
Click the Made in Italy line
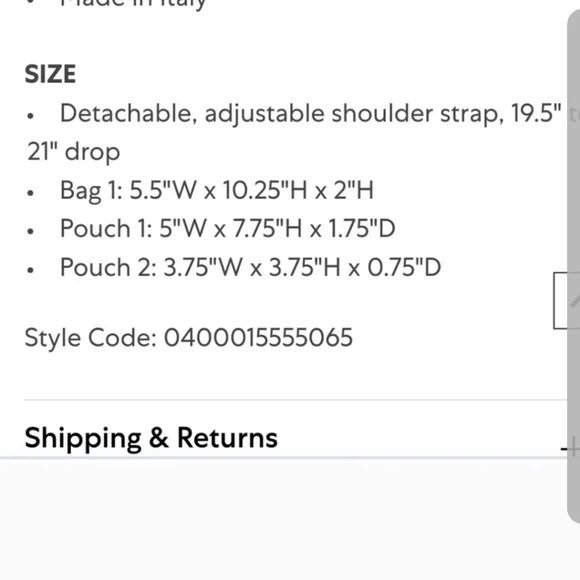click(x=133, y=4)
